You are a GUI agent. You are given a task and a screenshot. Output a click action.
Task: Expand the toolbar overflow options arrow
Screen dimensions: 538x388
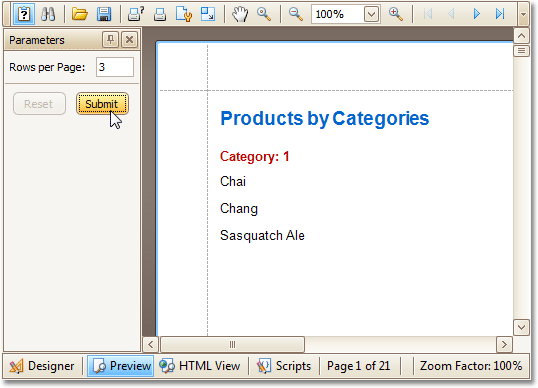(523, 14)
